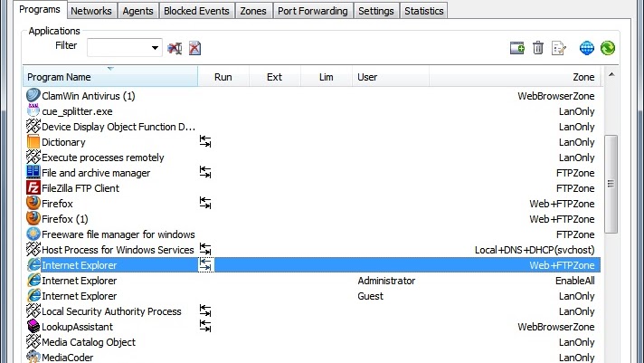Toggle Run arrows for selected Internet Explorer row
Viewport: 644px width, 363px height.
[205, 264]
